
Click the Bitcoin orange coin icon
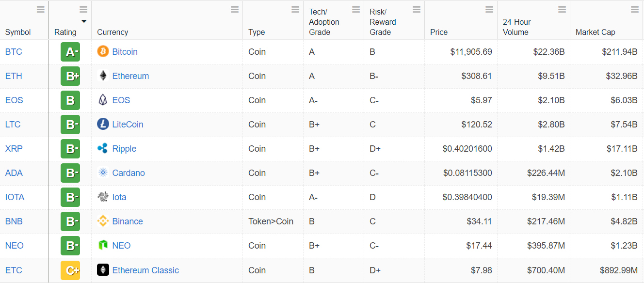[103, 51]
